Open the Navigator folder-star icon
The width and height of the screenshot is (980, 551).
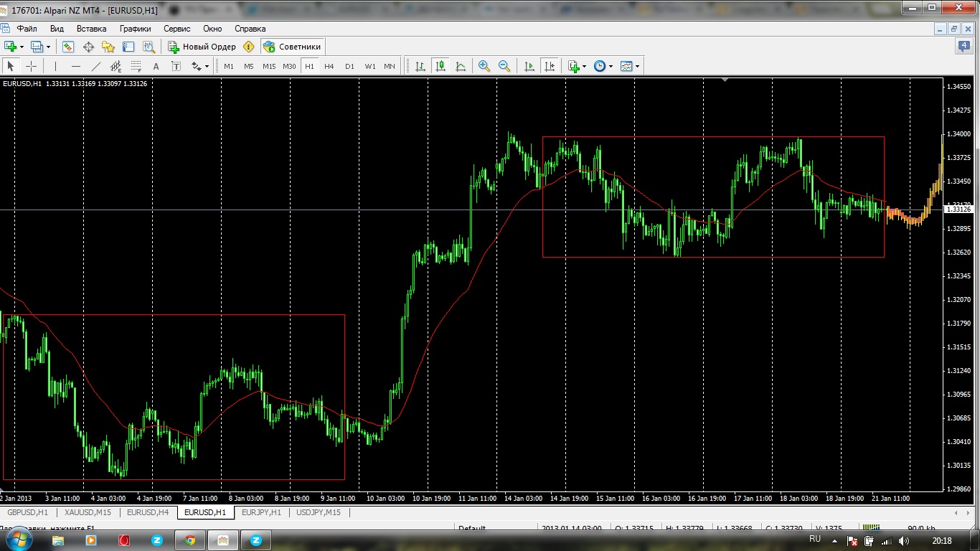pyautogui.click(x=108, y=47)
